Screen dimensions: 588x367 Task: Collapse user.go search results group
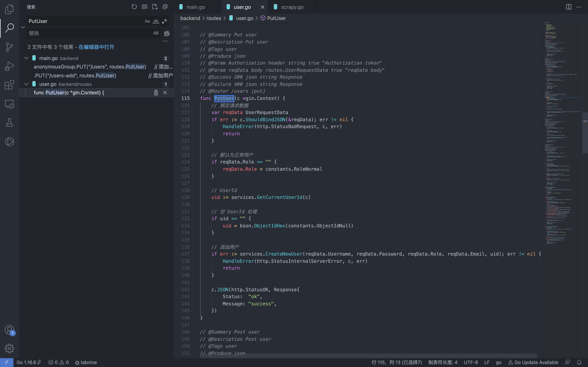[26, 84]
